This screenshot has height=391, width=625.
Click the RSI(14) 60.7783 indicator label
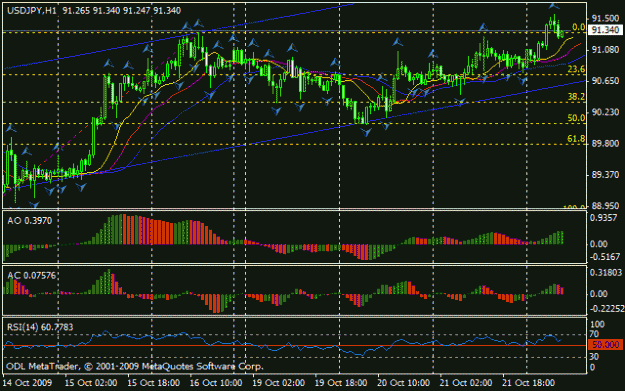point(40,327)
